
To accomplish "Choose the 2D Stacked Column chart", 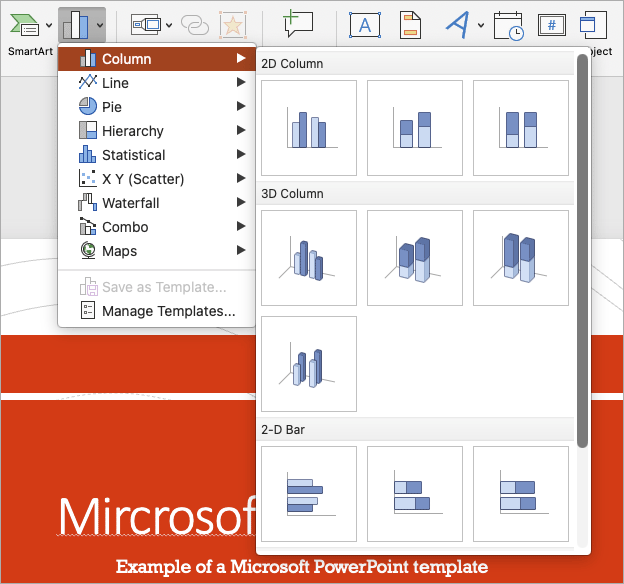I will pos(415,128).
